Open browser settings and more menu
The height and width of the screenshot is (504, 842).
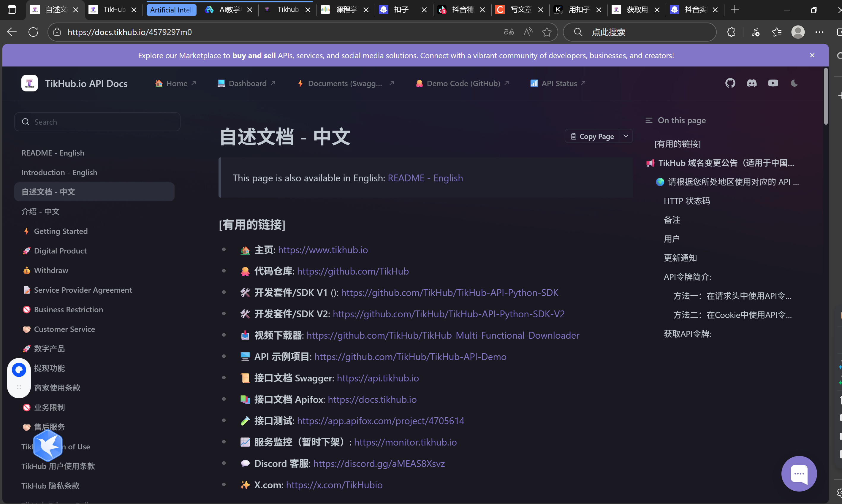coord(819,32)
